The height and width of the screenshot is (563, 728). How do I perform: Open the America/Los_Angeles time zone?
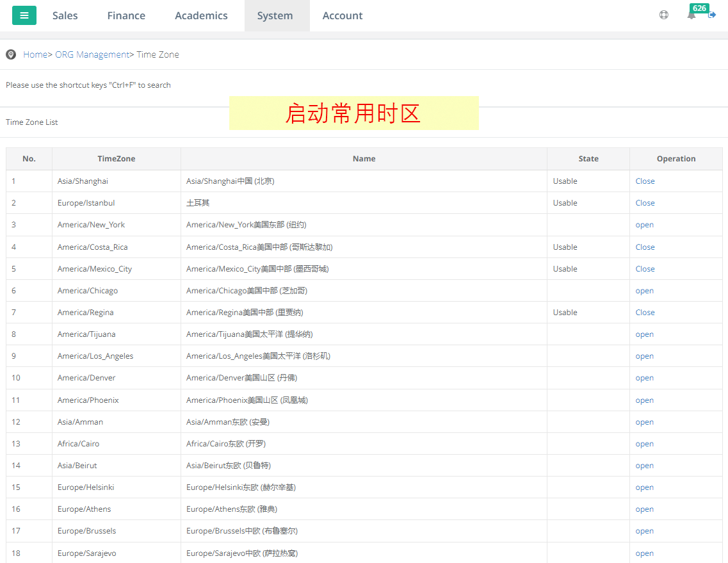click(644, 356)
